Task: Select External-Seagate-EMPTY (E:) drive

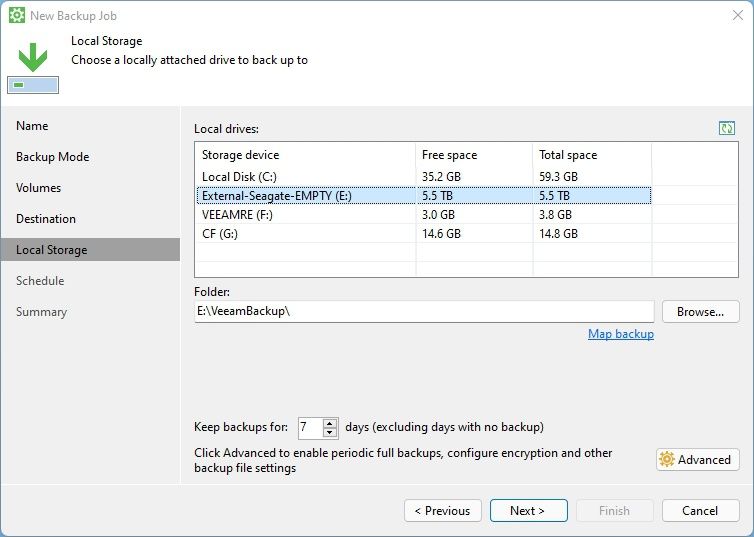Action: pyautogui.click(x=423, y=196)
